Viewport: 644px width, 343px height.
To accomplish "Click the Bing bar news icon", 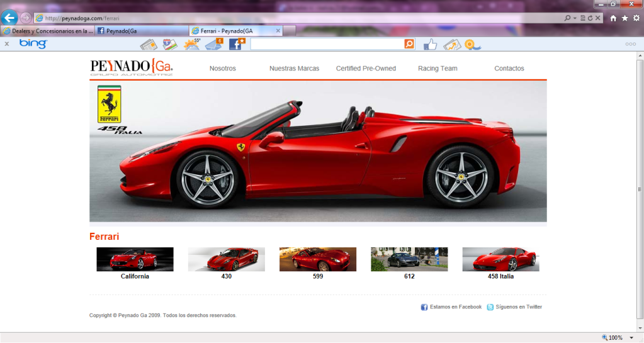I will point(149,44).
